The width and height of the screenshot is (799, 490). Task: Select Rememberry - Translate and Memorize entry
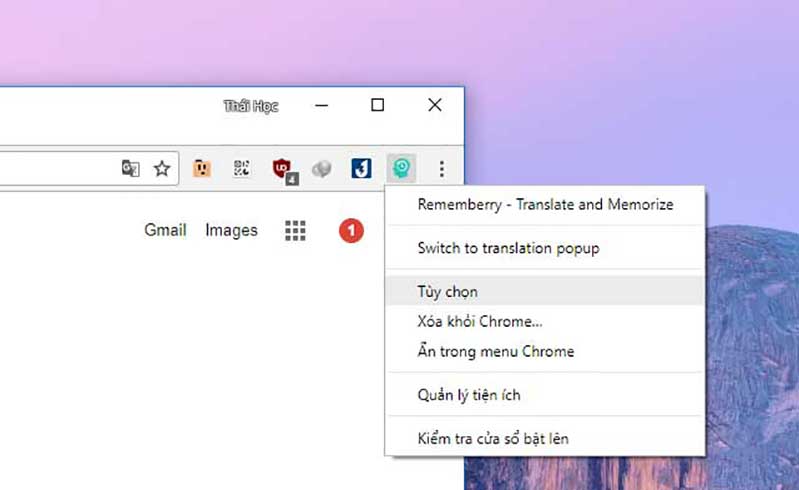tap(545, 204)
